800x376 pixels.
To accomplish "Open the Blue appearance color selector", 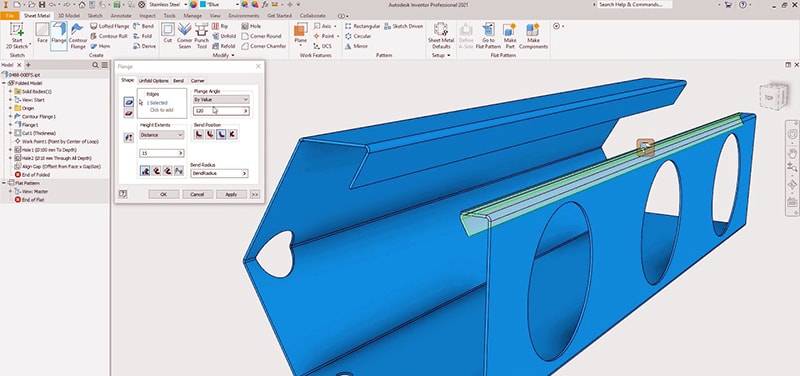I will (x=219, y=4).
